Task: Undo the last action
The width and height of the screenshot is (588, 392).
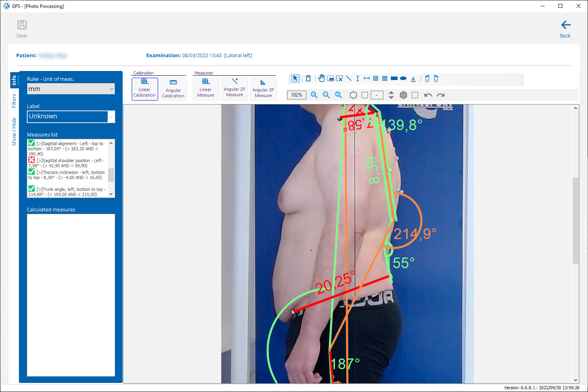Action: point(428,95)
